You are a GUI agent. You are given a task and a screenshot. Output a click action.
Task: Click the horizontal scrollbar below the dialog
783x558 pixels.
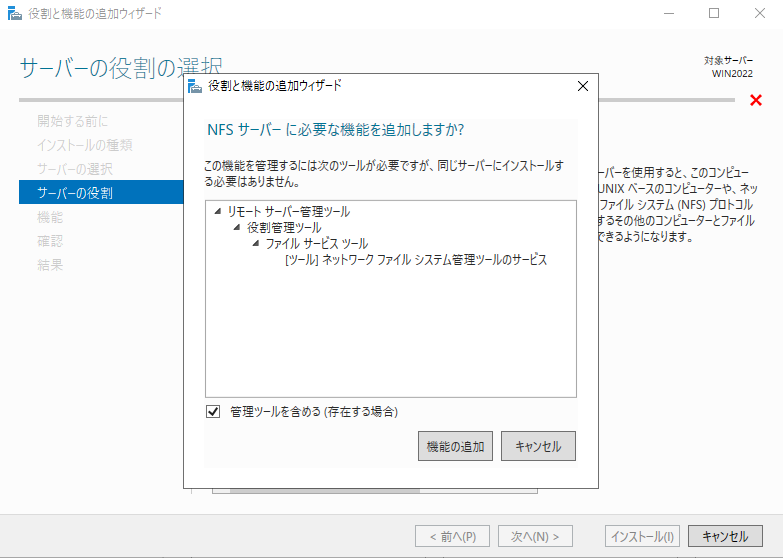click(x=320, y=492)
